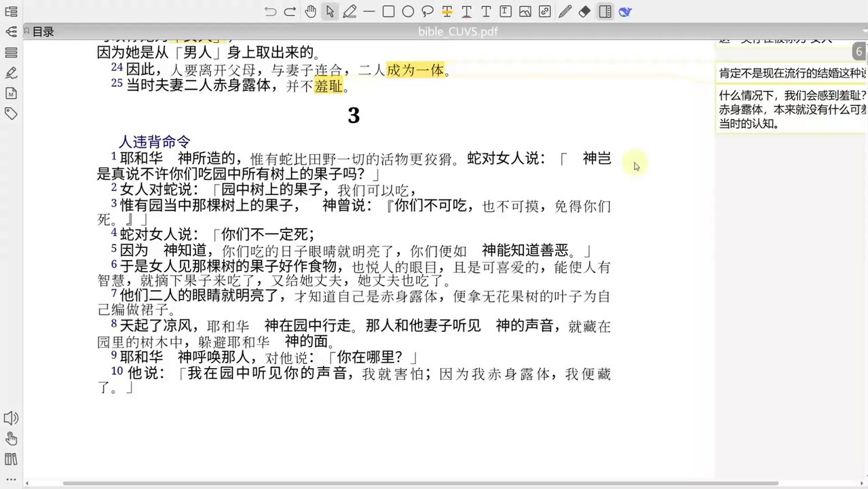Open the three-dots more options
The width and height of the screenshot is (868, 489).
click(11, 479)
